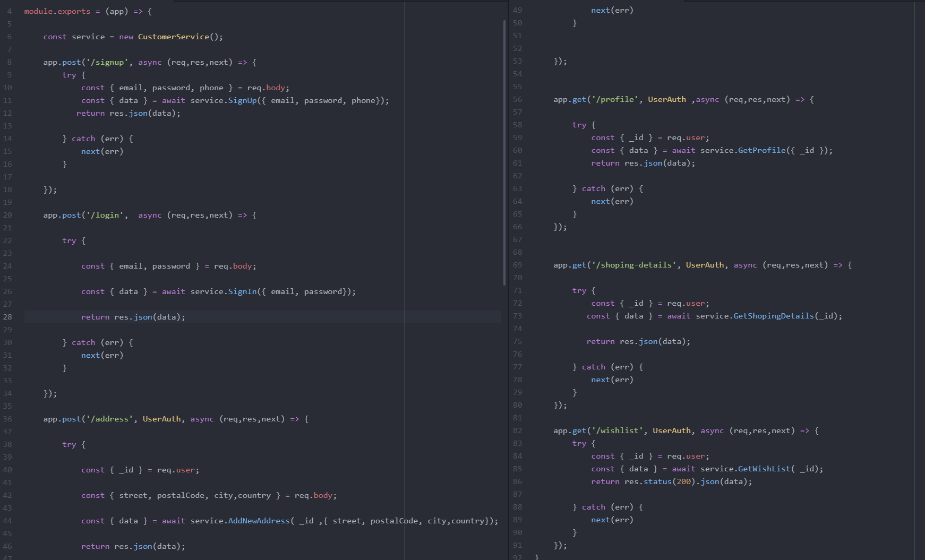Click 'next(err)' on line 49
This screenshot has width=925, height=560.
point(612,10)
